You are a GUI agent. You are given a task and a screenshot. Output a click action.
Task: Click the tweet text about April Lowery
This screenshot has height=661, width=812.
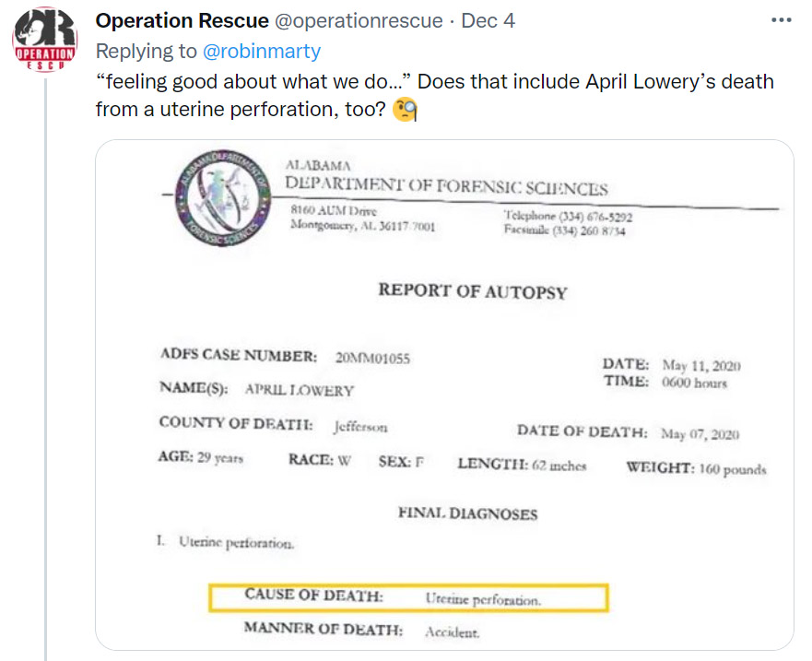pos(434,95)
